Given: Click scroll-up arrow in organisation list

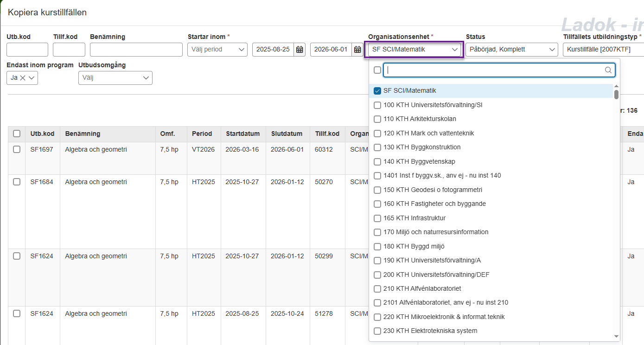Looking at the screenshot, I should (x=616, y=86).
